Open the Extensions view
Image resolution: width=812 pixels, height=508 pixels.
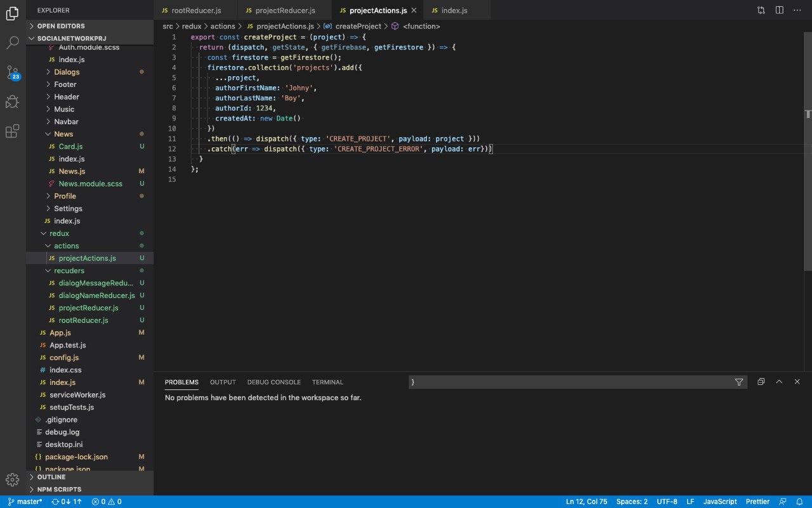click(x=13, y=131)
